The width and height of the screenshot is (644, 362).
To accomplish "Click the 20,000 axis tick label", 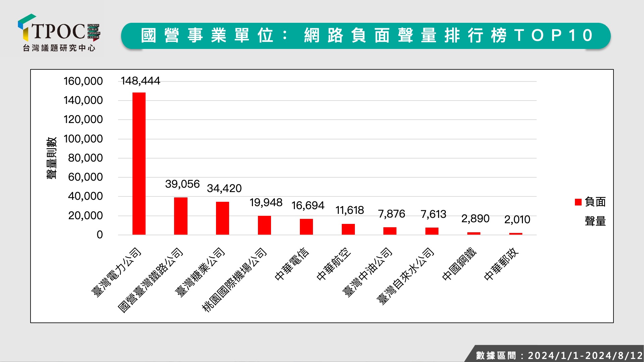I will coord(85,216).
